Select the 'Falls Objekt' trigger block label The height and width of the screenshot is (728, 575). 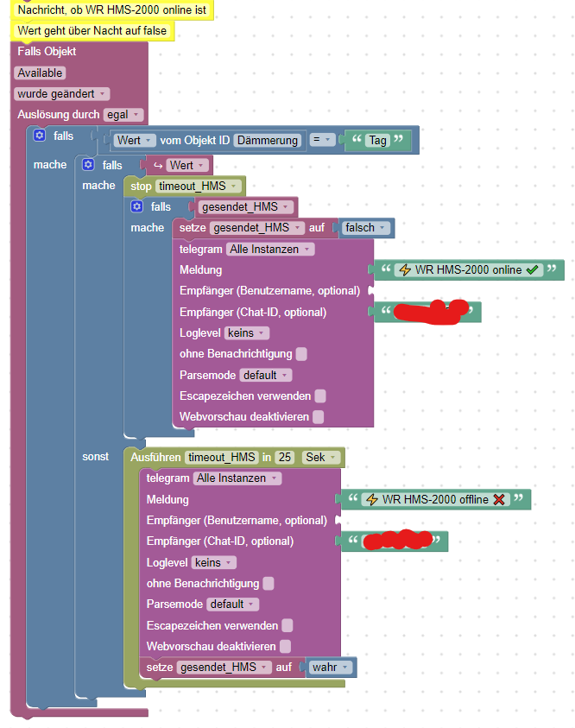(47, 52)
